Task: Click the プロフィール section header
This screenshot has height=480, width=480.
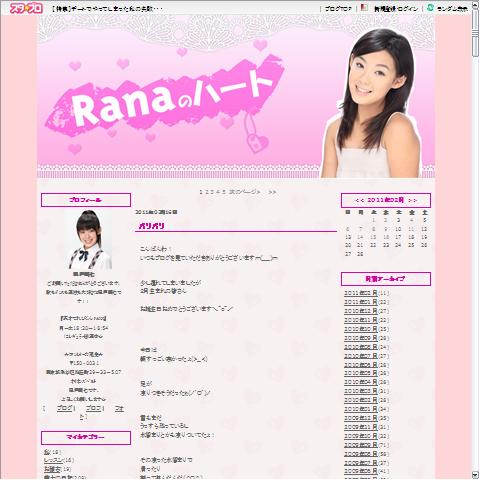Action: 86,200
